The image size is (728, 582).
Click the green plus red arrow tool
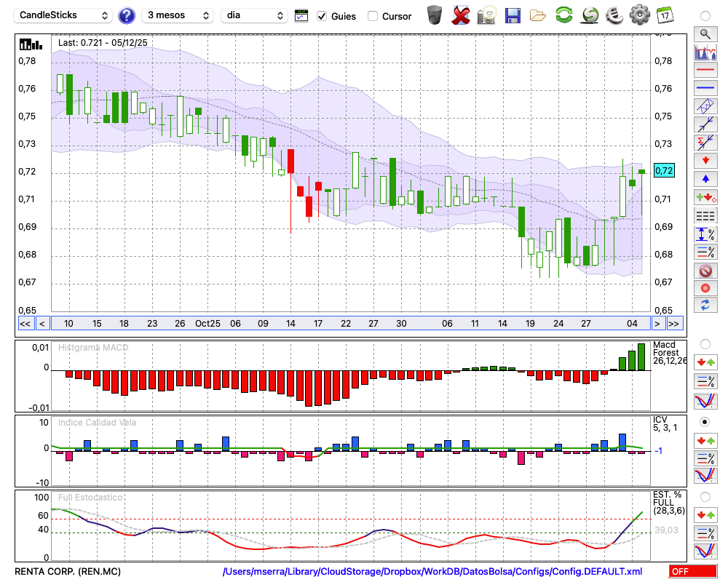click(705, 197)
